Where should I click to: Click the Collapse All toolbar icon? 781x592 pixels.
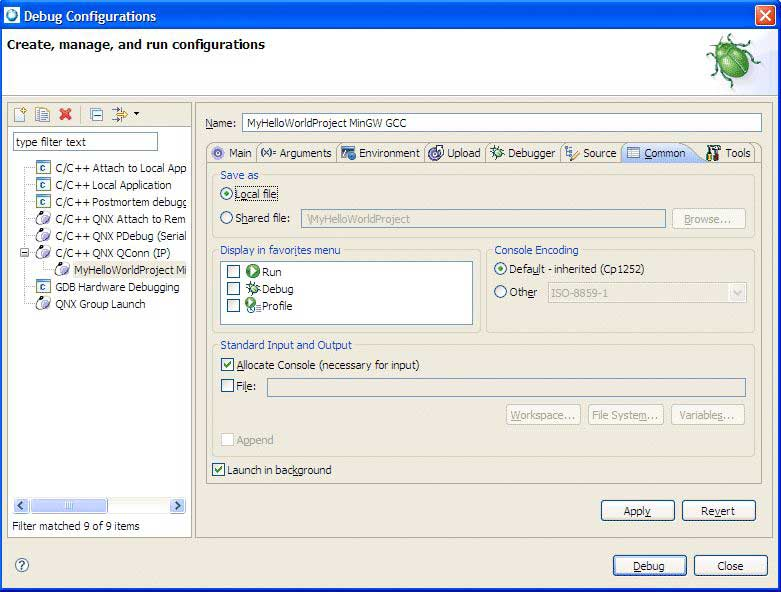click(96, 115)
